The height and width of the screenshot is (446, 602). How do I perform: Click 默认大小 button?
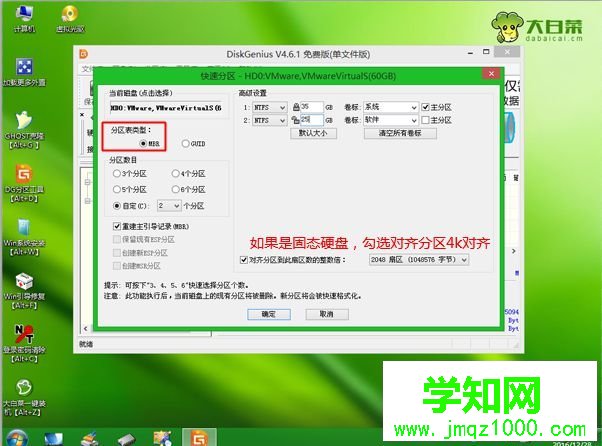(313, 133)
